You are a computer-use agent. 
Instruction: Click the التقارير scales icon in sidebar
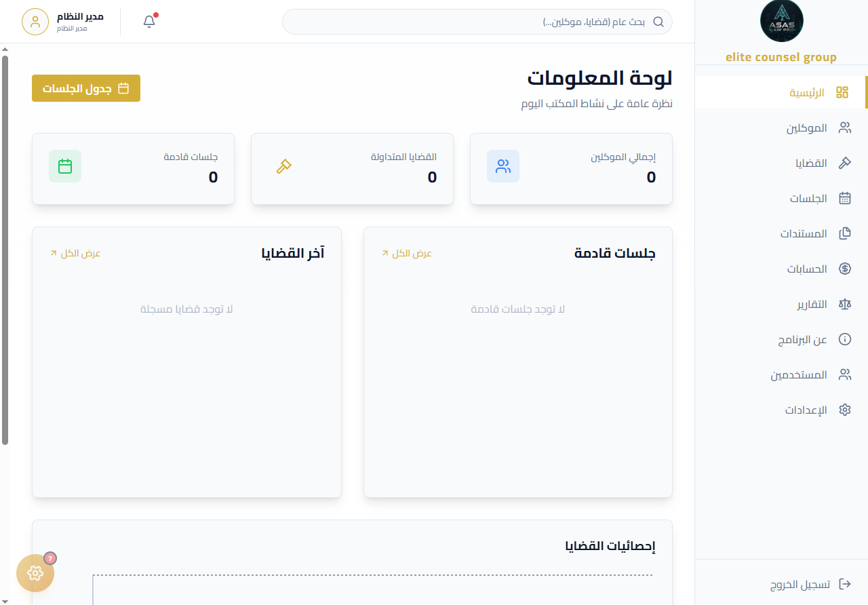844,304
